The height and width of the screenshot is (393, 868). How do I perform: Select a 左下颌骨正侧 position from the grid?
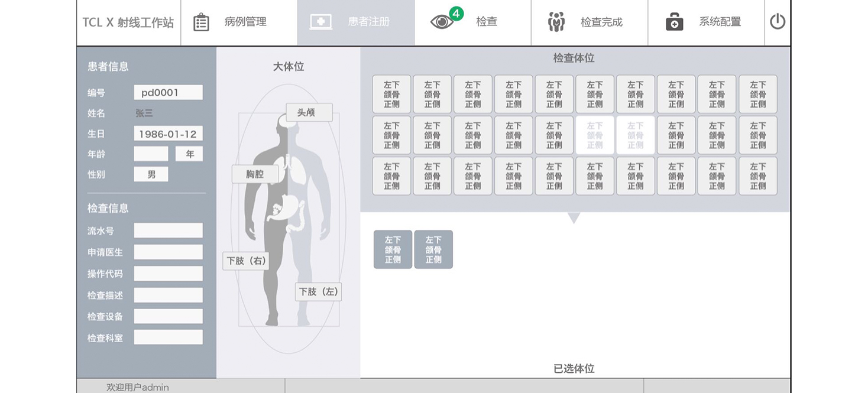391,94
